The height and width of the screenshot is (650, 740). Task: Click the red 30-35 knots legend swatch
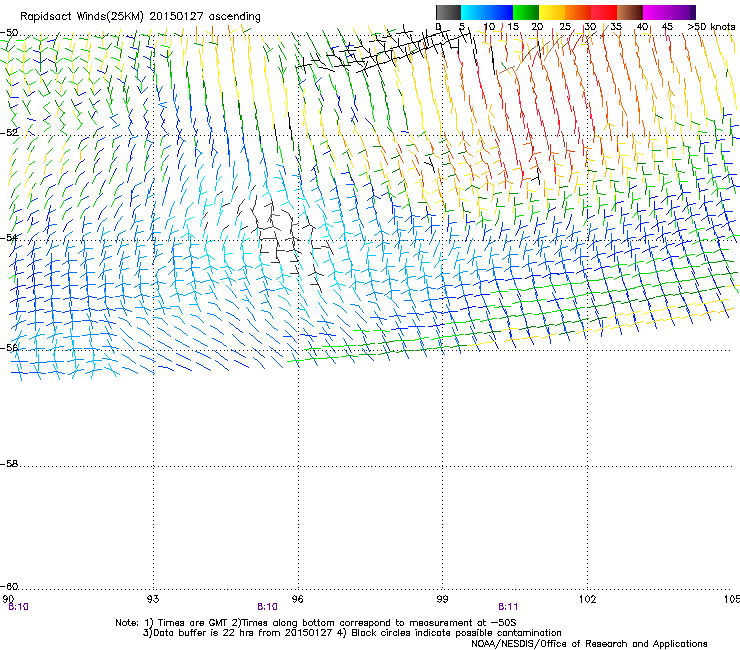604,12
